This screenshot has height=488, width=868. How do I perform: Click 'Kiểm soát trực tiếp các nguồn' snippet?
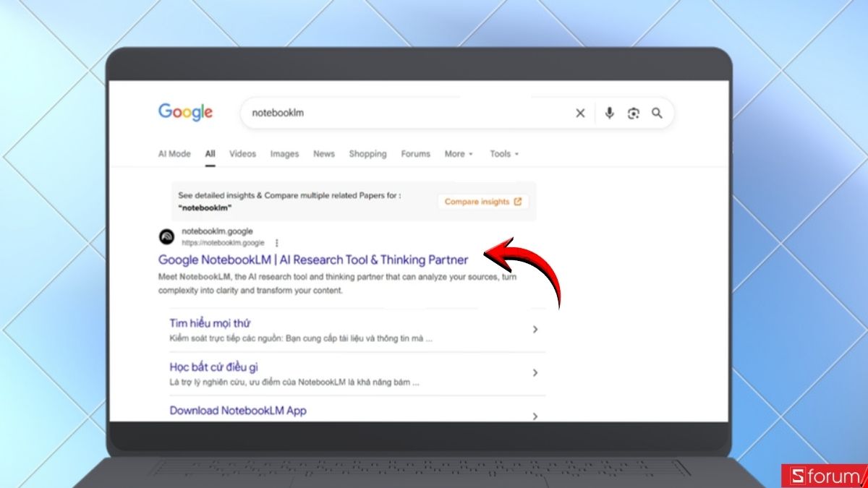pos(301,338)
